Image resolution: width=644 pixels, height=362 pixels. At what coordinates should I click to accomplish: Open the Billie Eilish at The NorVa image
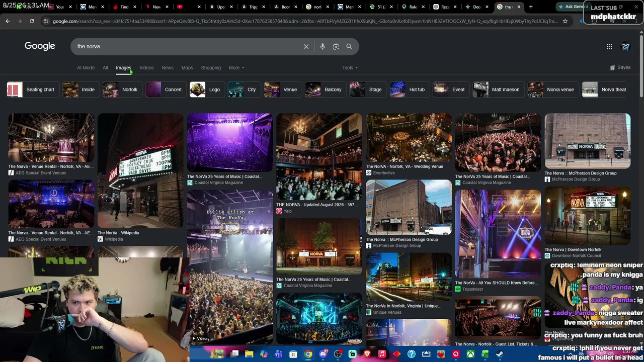tap(230, 266)
